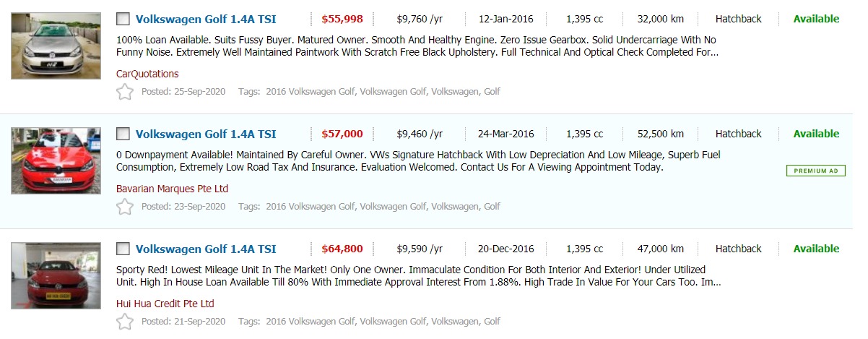The image size is (868, 339).
Task: Open the red Golf photo in the premium ad
Action: point(56,160)
